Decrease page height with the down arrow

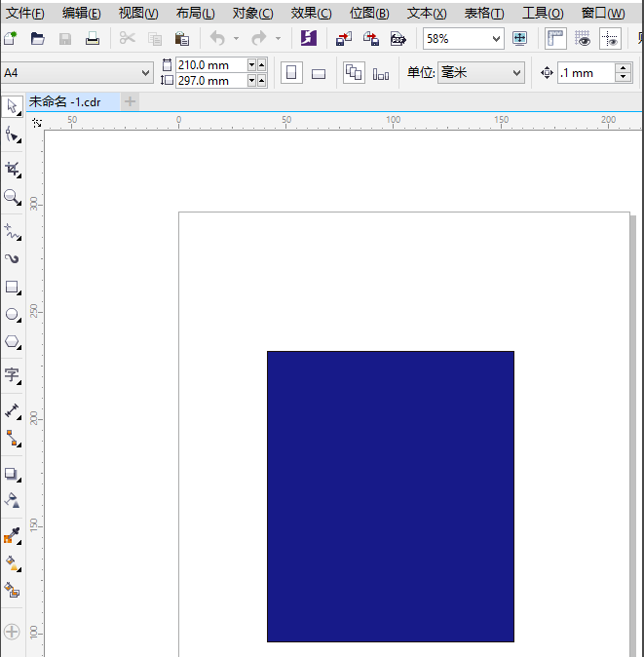pos(251,81)
